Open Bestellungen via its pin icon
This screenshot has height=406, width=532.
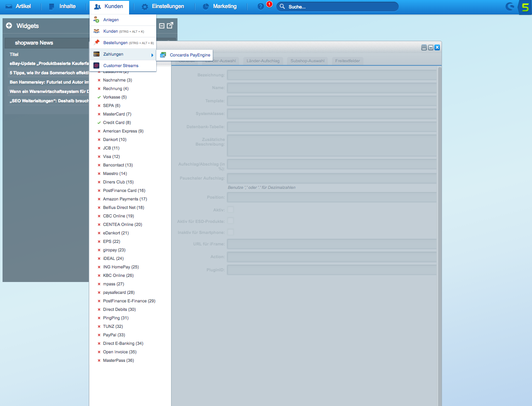click(x=96, y=42)
